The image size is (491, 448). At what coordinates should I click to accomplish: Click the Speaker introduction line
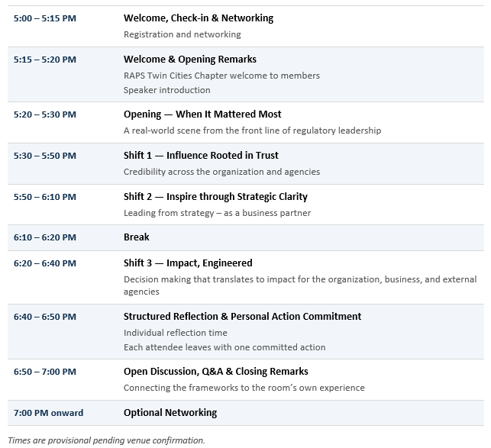click(x=167, y=90)
